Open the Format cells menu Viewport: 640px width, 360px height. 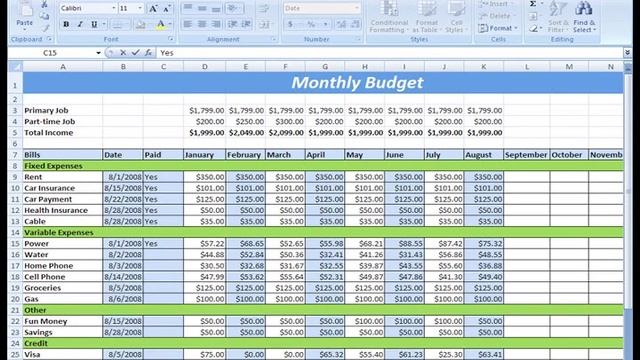(x=497, y=28)
